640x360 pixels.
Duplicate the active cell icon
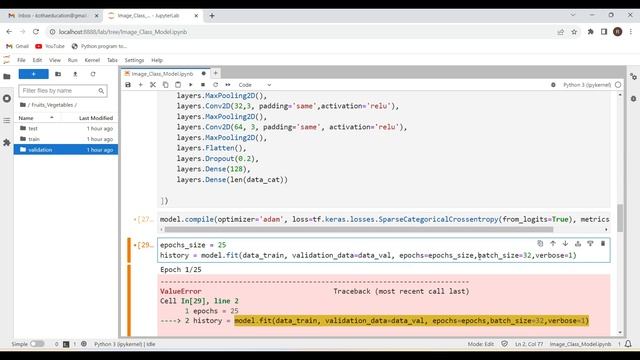point(540,244)
